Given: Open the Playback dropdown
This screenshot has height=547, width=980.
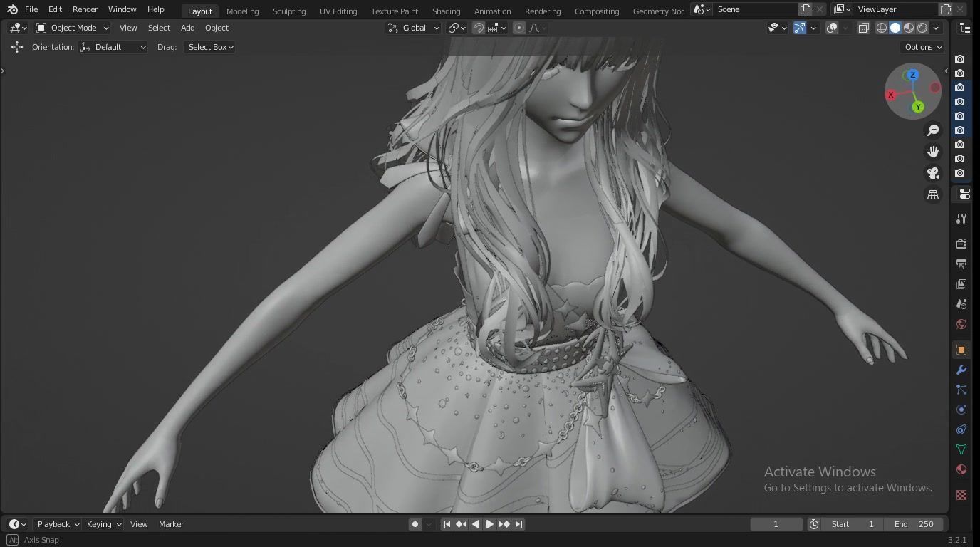Looking at the screenshot, I should 58,524.
